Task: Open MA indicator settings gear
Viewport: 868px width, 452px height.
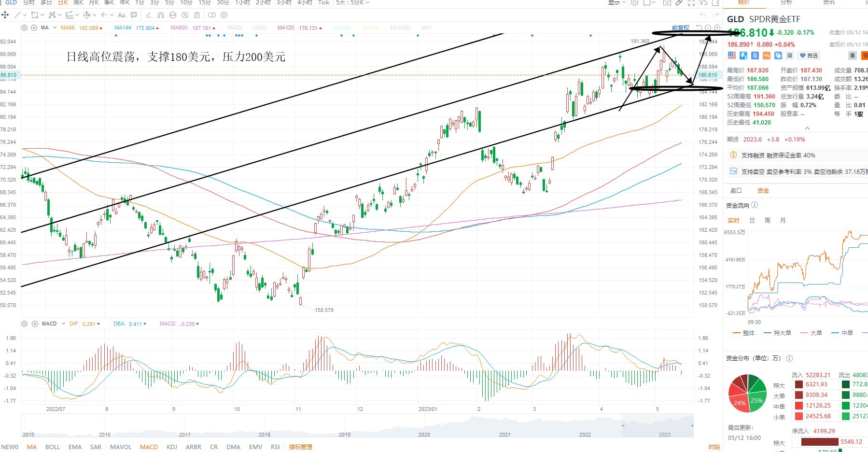Action: (x=25, y=28)
